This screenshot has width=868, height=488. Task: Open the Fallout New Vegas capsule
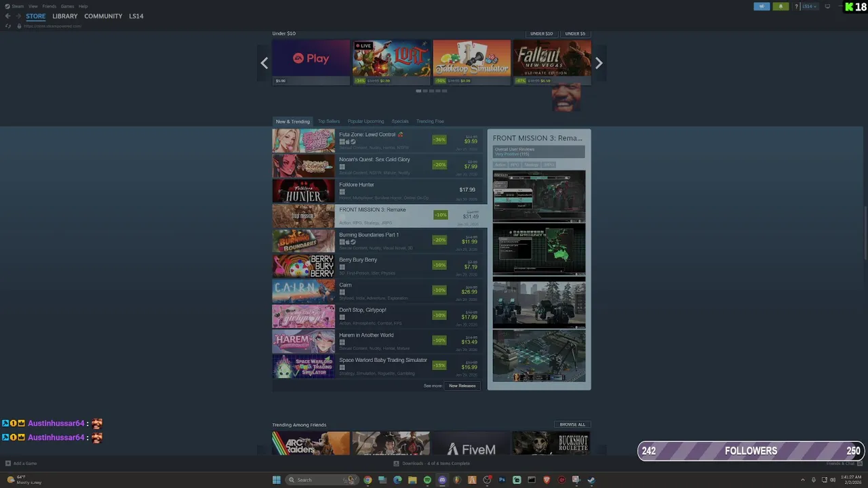551,62
